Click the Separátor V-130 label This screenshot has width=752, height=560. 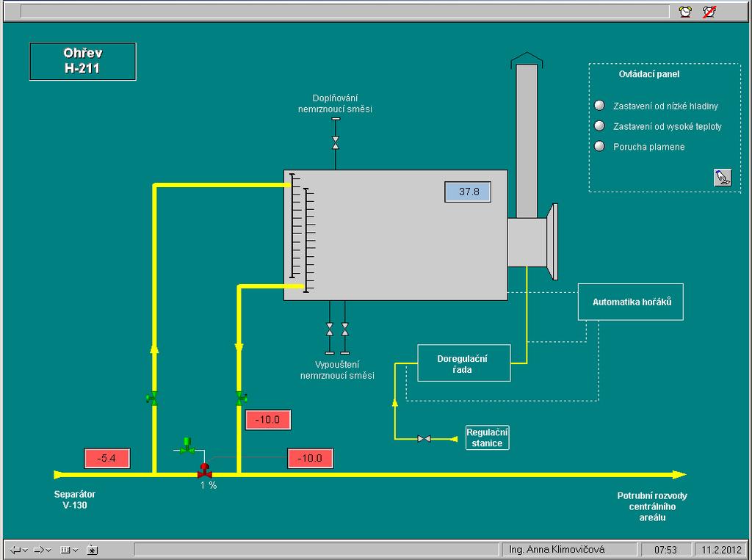click(75, 500)
